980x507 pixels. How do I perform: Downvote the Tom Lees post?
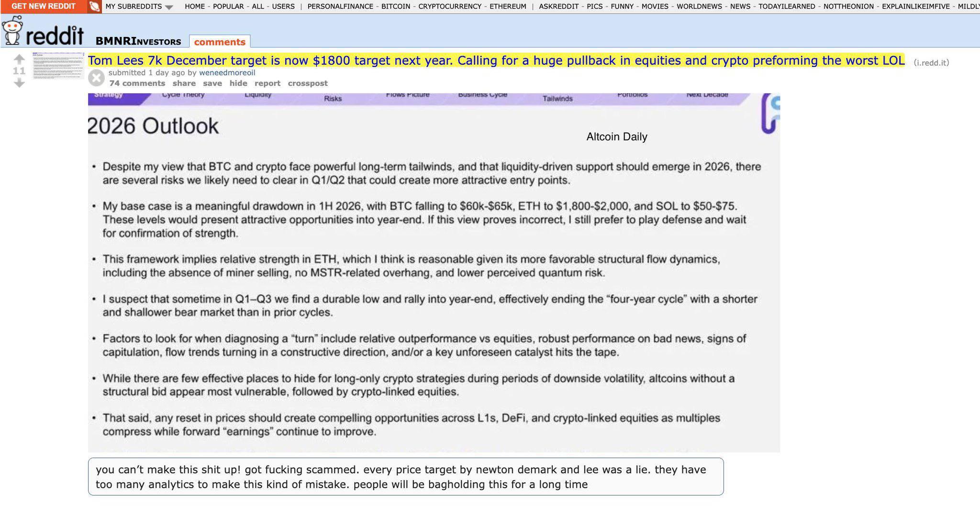(19, 83)
